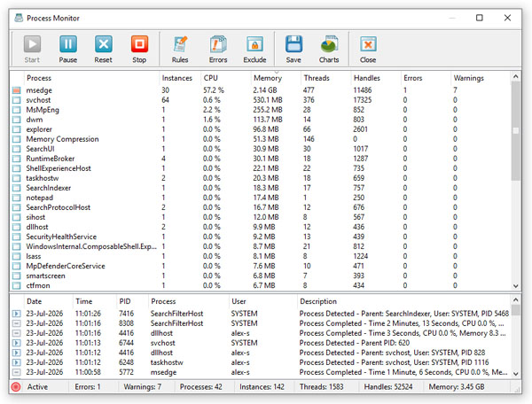
Task: Select the Memory Compression process row
Action: click(261, 139)
